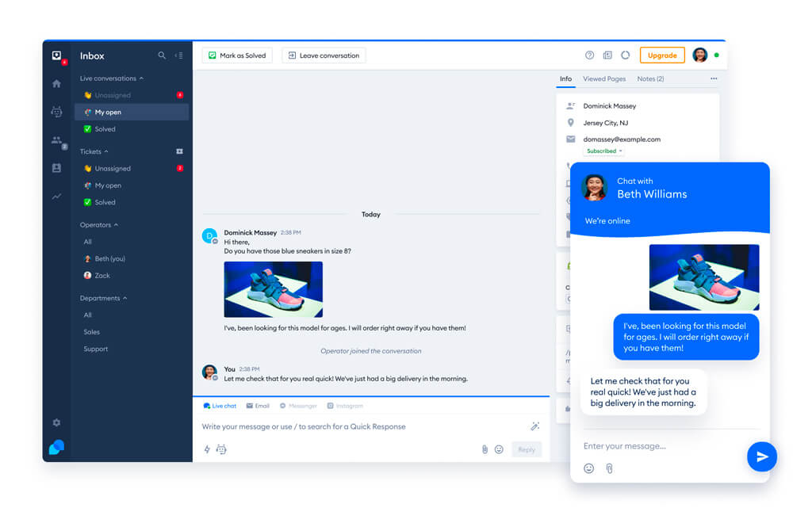Open more options ellipsis in Info panel
The image size is (812, 527).
pyautogui.click(x=714, y=78)
